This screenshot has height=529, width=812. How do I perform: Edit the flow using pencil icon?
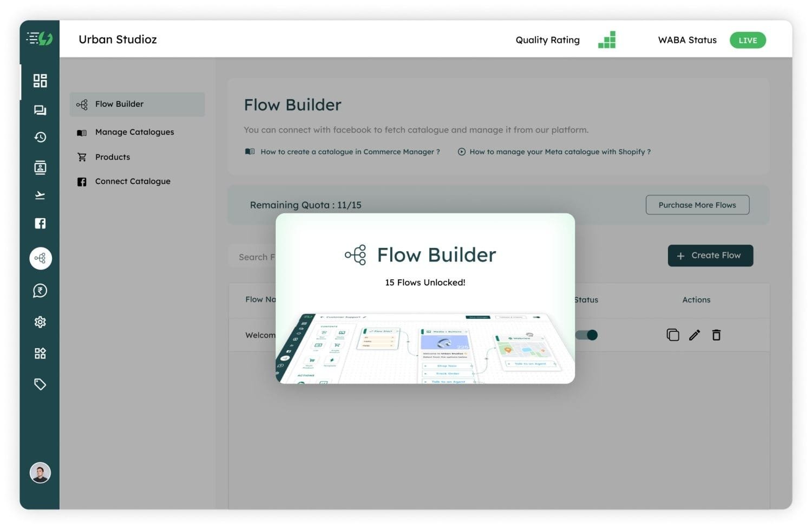pos(695,335)
